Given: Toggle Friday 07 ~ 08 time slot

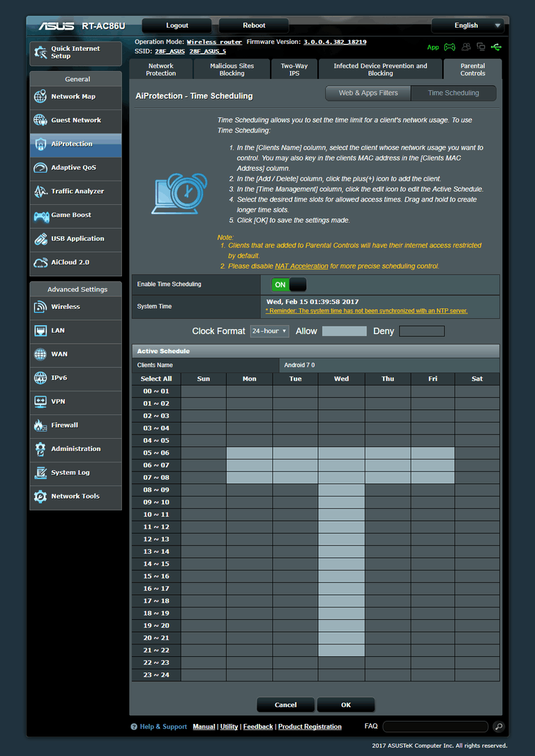Looking at the screenshot, I should pos(432,477).
